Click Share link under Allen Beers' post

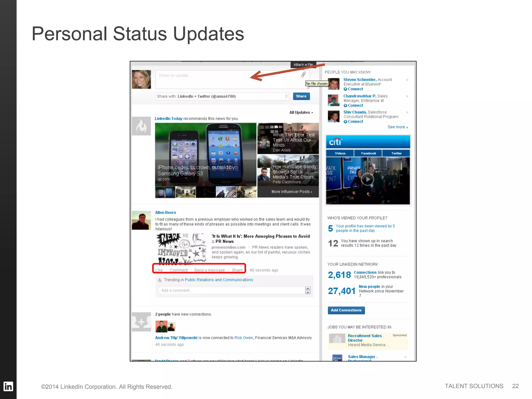[x=237, y=270]
